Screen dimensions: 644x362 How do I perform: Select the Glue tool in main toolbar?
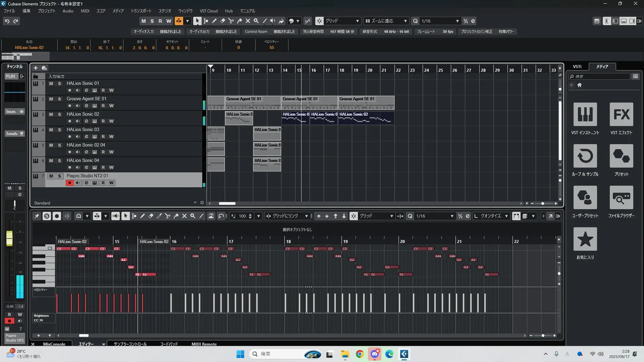point(239,21)
